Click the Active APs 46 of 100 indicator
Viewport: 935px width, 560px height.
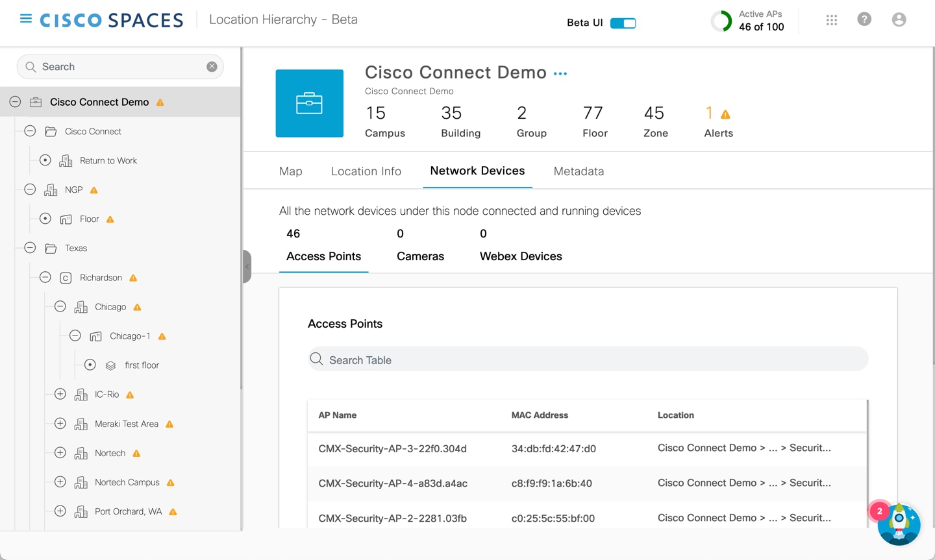(x=748, y=21)
